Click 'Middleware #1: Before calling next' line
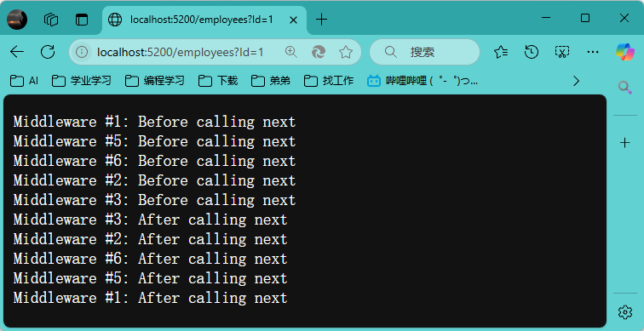The width and height of the screenshot is (644, 331). pyautogui.click(x=154, y=122)
